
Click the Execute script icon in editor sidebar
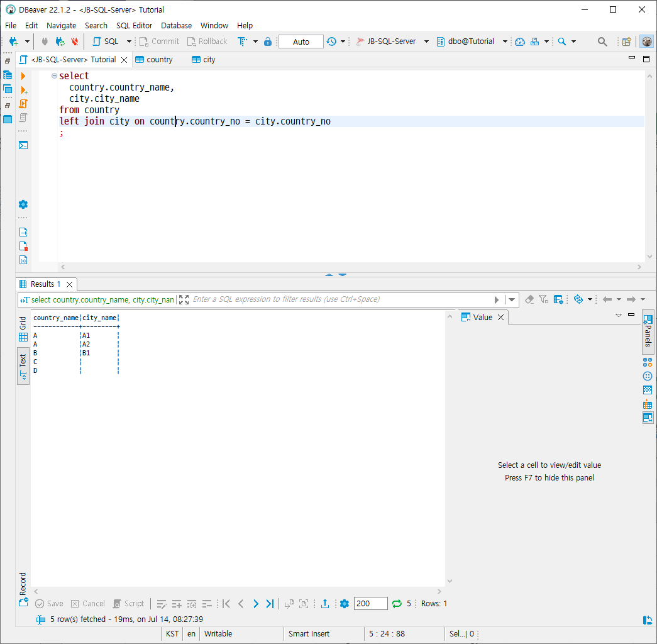(23, 104)
